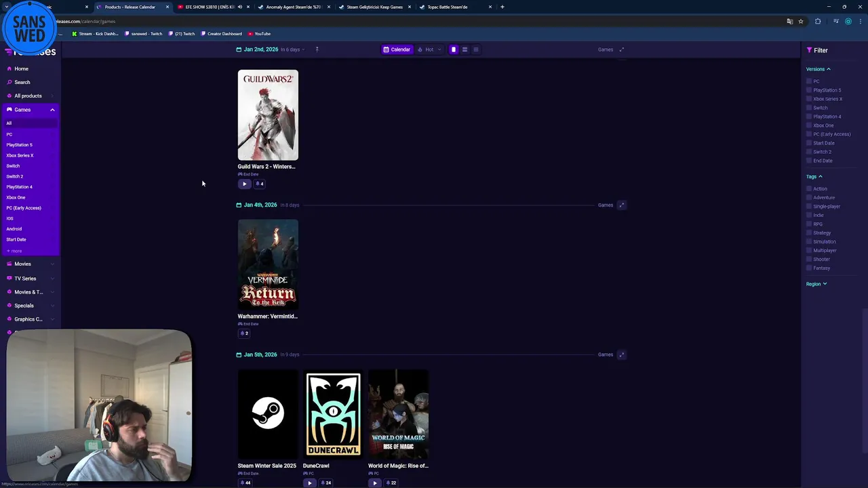Image resolution: width=868 pixels, height=488 pixels.
Task: Click the translate page icon in address bar
Action: tap(789, 21)
